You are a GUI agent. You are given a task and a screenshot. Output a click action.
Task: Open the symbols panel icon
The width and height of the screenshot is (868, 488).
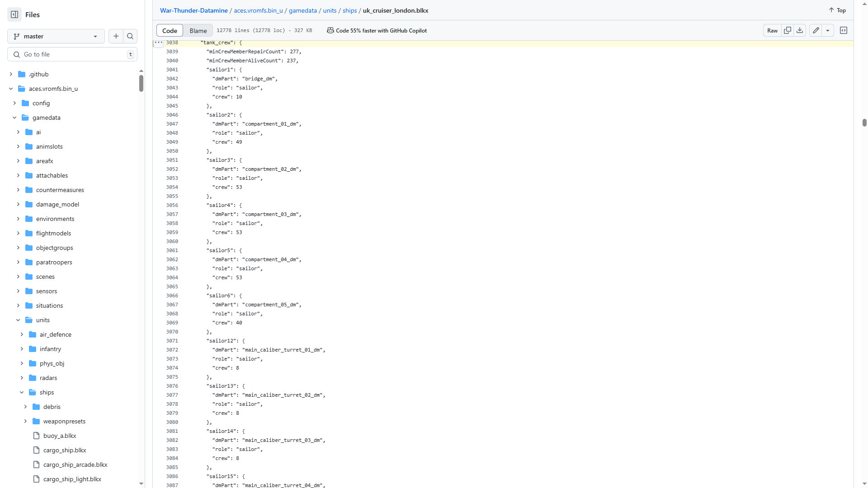point(843,30)
